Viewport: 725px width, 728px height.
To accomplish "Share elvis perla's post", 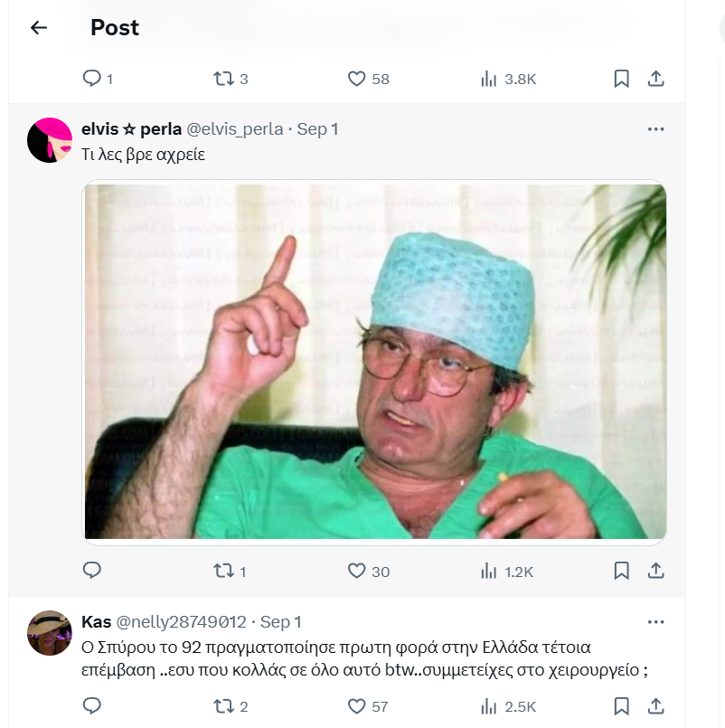I will (657, 571).
